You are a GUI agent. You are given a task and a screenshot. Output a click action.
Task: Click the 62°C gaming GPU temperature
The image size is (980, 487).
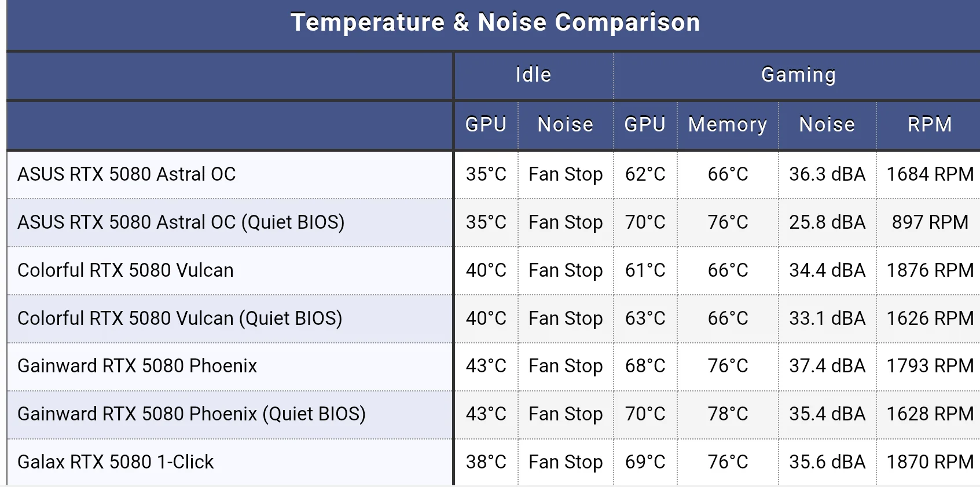coord(645,174)
